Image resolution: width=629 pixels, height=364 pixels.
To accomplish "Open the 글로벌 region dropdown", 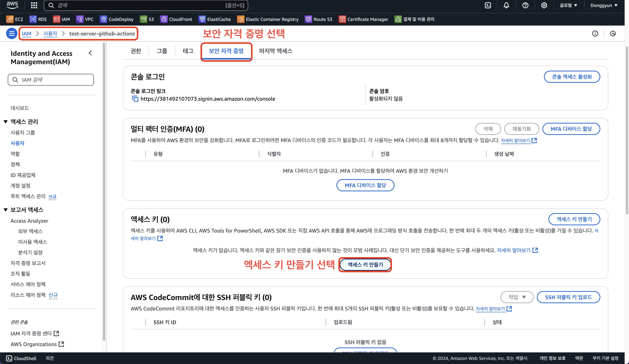I will point(568,5).
